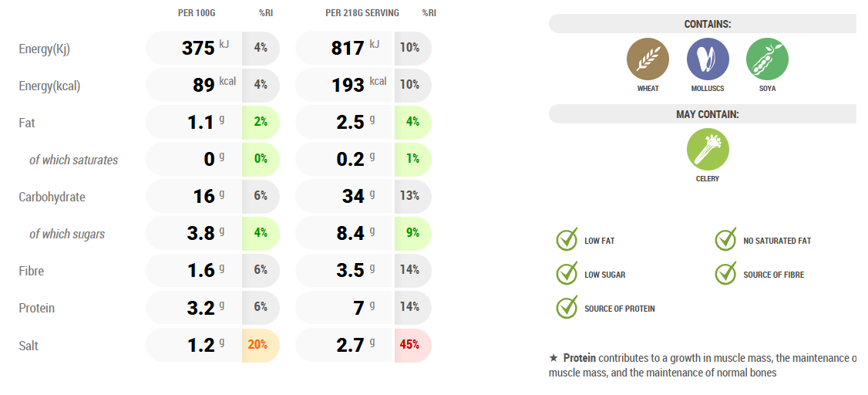The height and width of the screenshot is (395, 868).
Task: Click the orange 20% salt RI badge
Action: [x=258, y=345]
